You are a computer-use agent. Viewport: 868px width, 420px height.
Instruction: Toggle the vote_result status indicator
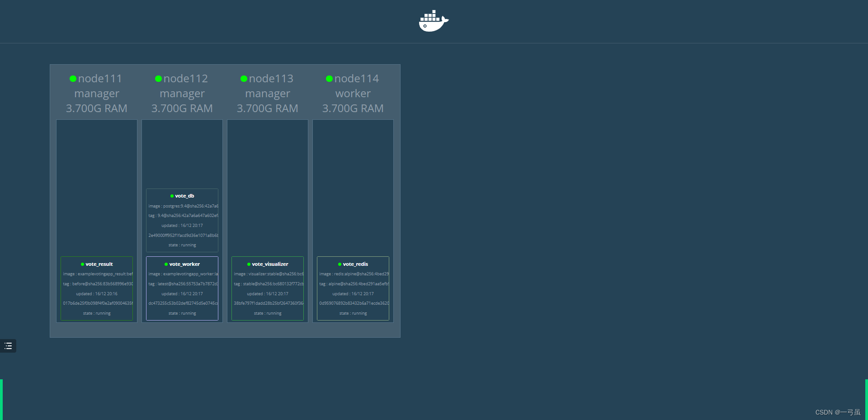click(82, 264)
